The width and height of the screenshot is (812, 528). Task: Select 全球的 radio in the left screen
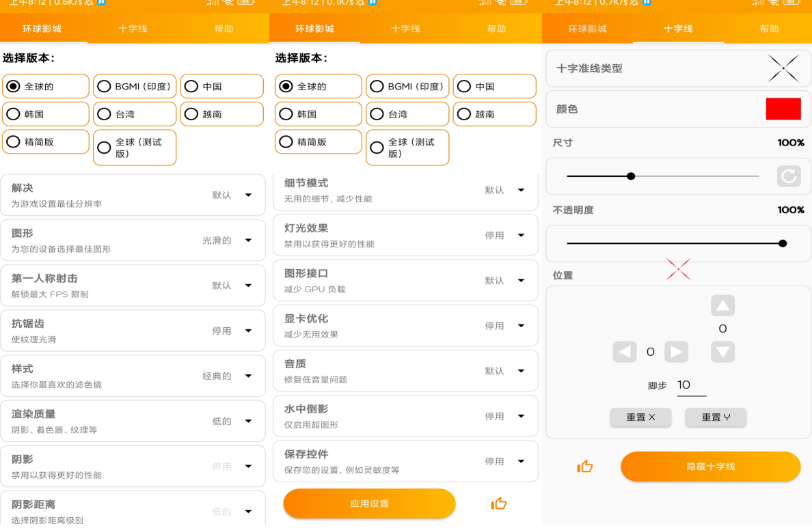(x=46, y=86)
